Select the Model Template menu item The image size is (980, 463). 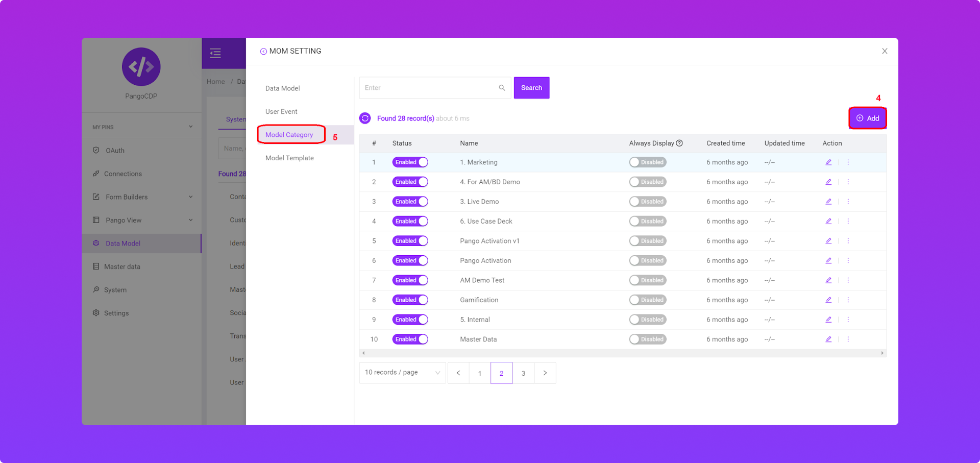click(x=289, y=158)
